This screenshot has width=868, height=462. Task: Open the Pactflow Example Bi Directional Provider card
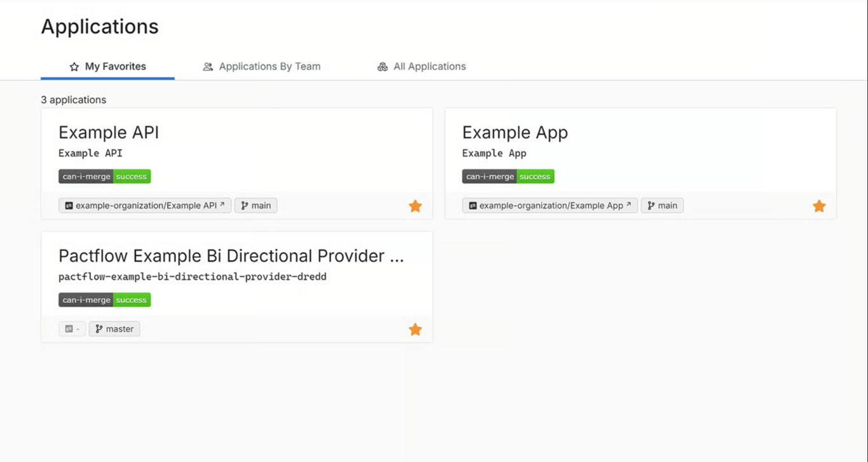(x=231, y=255)
